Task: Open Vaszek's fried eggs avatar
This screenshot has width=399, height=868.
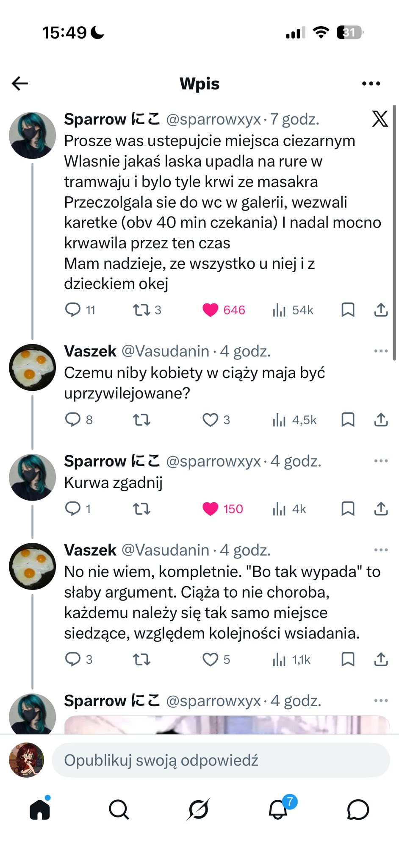Action: pyautogui.click(x=33, y=367)
